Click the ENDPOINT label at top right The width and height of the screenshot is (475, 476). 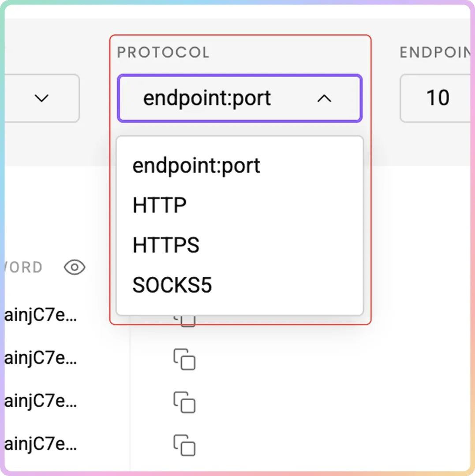[x=434, y=52]
